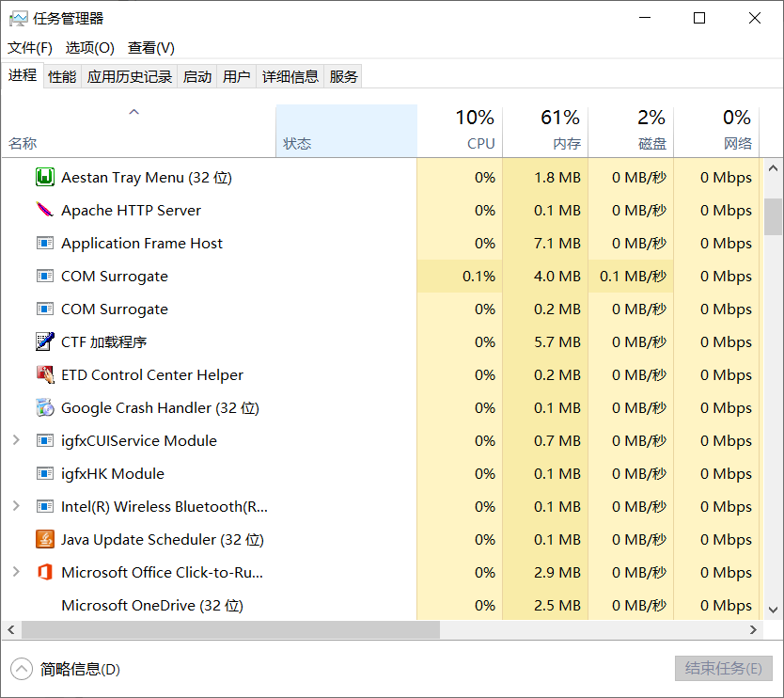Click the Microsoft Office Click-to-Run icon
This screenshot has width=784, height=698.
point(45,572)
